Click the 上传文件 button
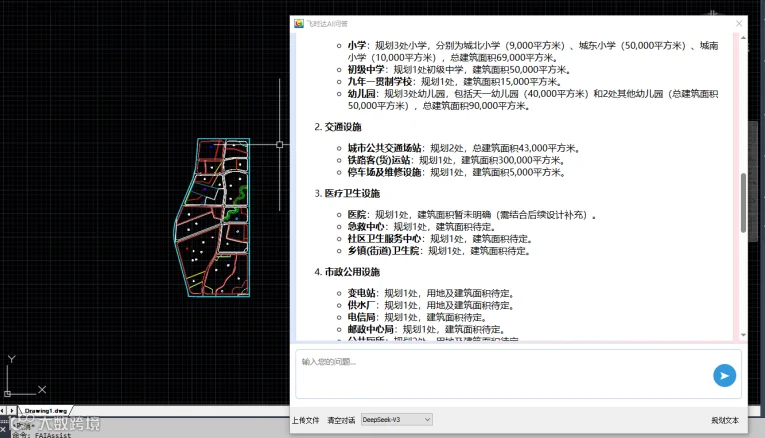Image resolution: width=765 pixels, height=438 pixels. tap(305, 420)
